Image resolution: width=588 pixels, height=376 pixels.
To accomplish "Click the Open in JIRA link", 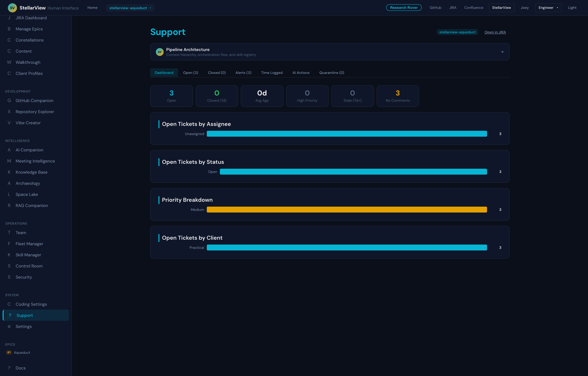I will pos(495,32).
